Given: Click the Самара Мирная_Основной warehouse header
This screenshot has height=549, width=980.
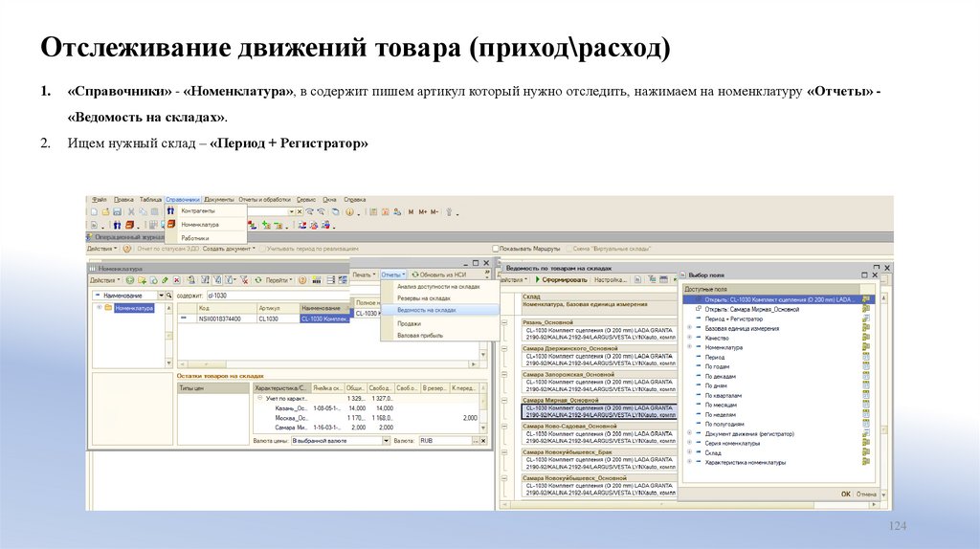Looking at the screenshot, I should pos(599,401).
